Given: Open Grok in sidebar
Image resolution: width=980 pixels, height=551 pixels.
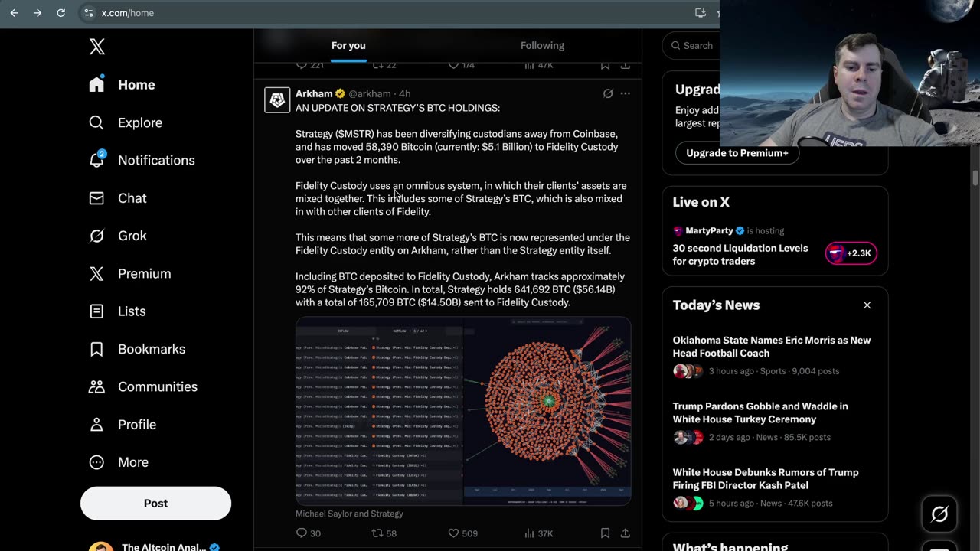Looking at the screenshot, I should [x=117, y=236].
